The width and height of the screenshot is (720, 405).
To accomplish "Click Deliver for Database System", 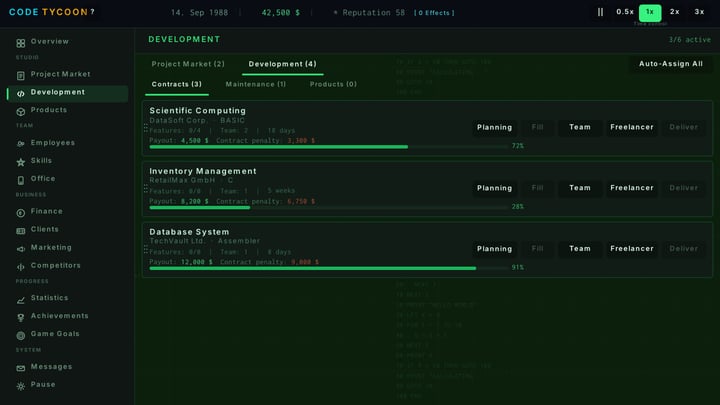I will tap(683, 249).
